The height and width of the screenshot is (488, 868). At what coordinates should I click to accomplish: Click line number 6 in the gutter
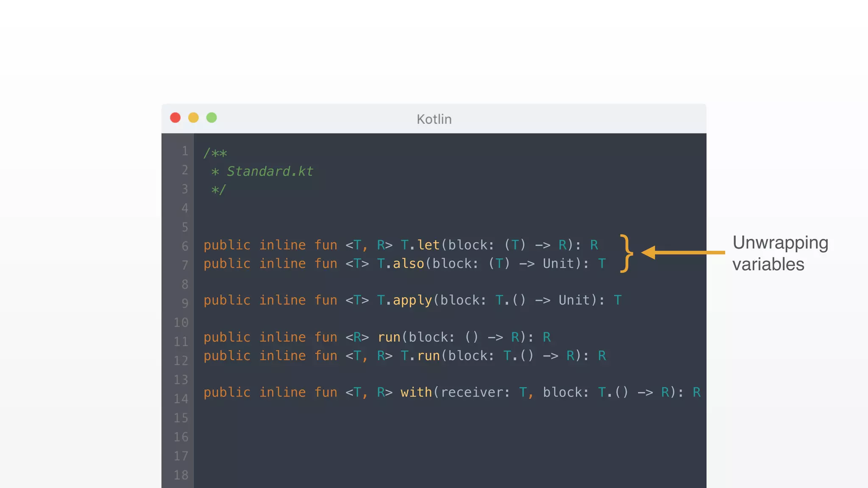point(185,246)
